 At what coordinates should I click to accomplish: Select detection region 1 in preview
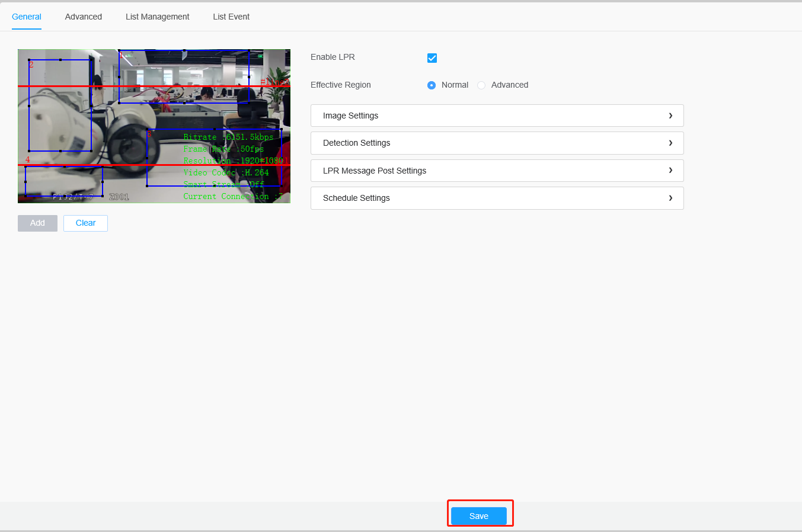pos(184,76)
